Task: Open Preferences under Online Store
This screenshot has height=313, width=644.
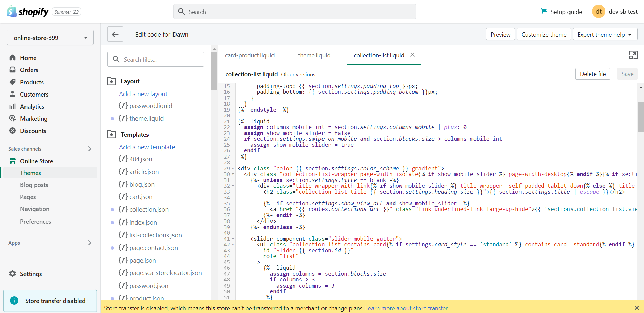Action: 36,221
